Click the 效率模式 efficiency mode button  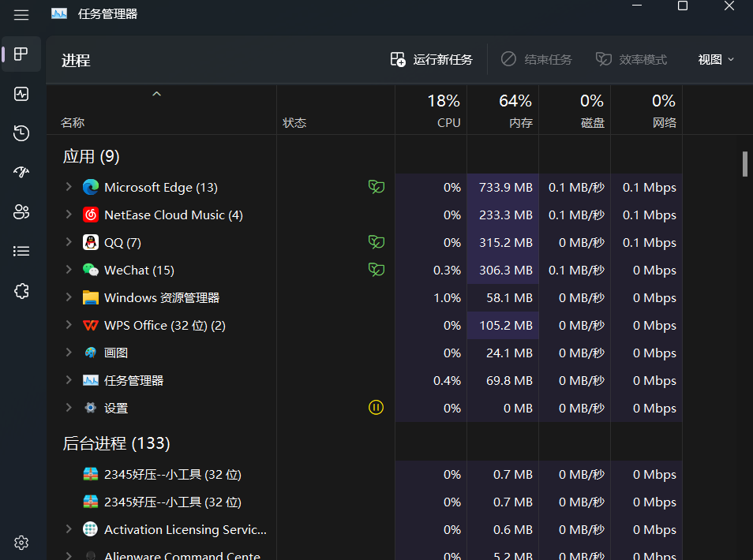pyautogui.click(x=631, y=59)
